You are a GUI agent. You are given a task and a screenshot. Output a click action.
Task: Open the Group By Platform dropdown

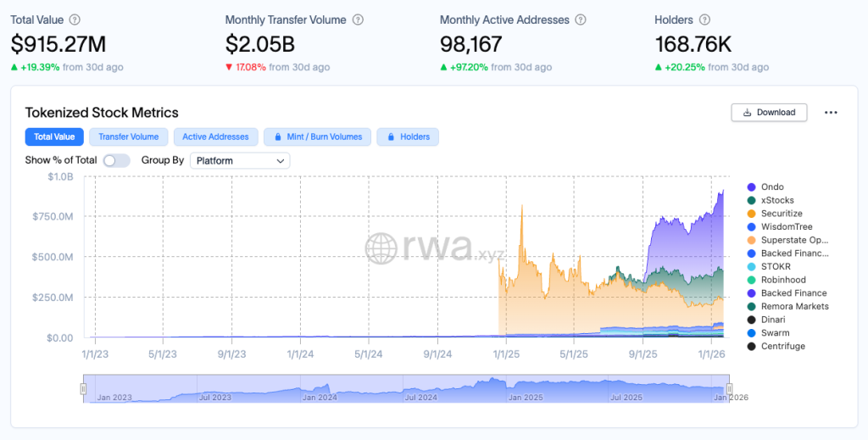click(240, 160)
